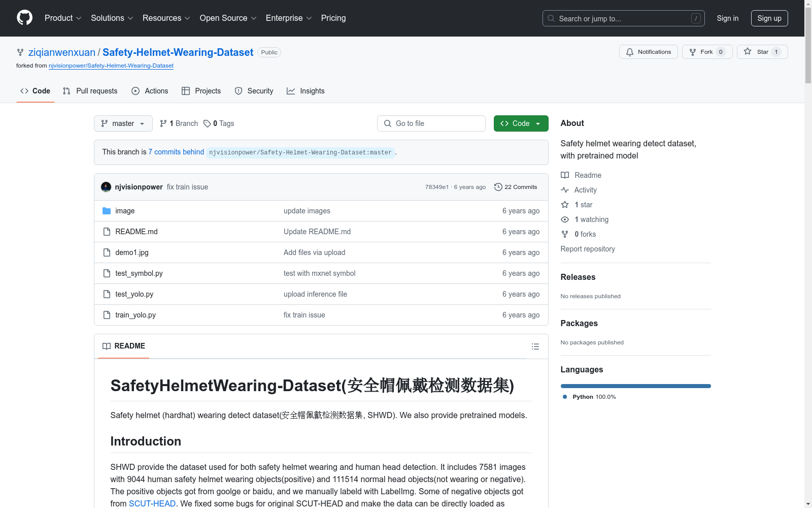Click the Python language bar
812x508 pixels.
click(635, 386)
